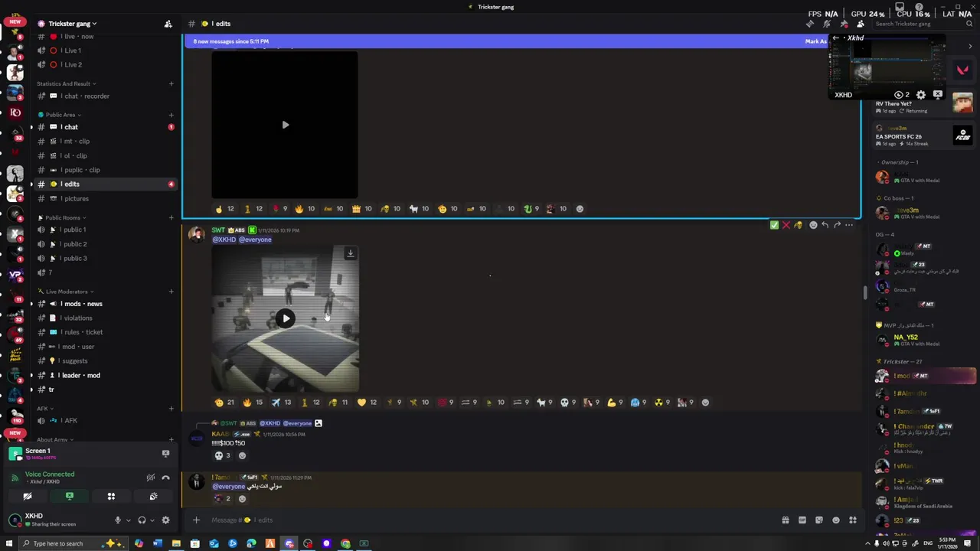Screen dimensions: 980x551
Task: Open stream settings gear on Xkhd popout
Action: pyautogui.click(x=921, y=95)
